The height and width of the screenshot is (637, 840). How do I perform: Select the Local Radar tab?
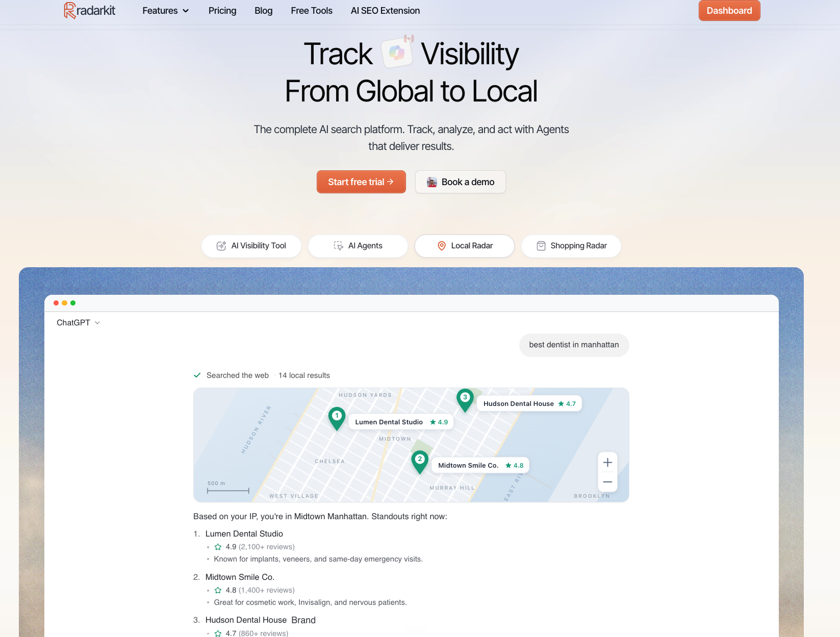465,246
